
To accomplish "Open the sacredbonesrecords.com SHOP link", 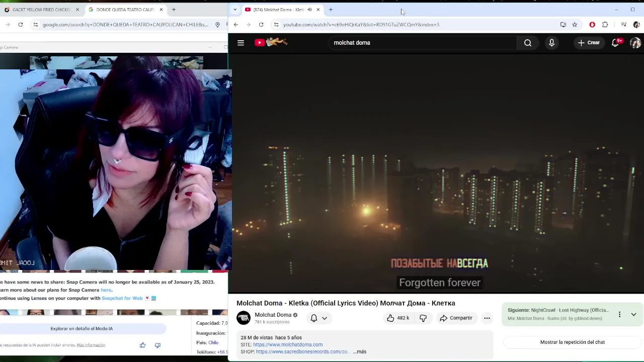I will point(302,351).
